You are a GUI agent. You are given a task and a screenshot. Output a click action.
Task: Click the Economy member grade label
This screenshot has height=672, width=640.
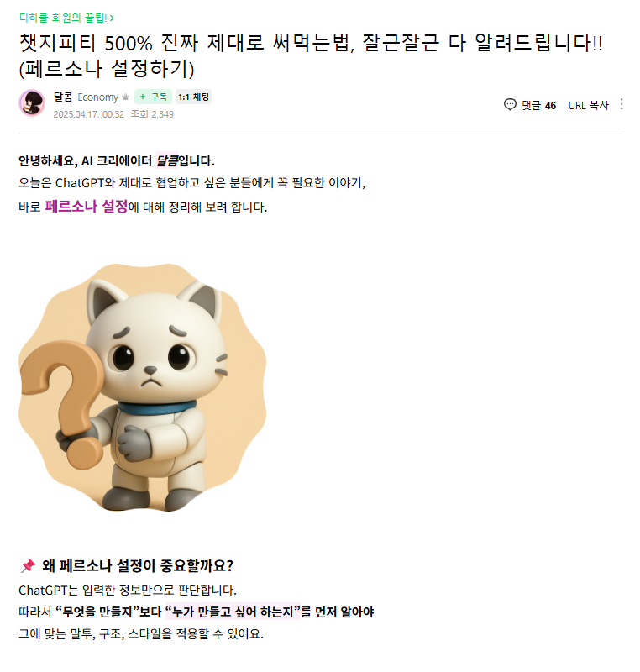tap(97, 97)
